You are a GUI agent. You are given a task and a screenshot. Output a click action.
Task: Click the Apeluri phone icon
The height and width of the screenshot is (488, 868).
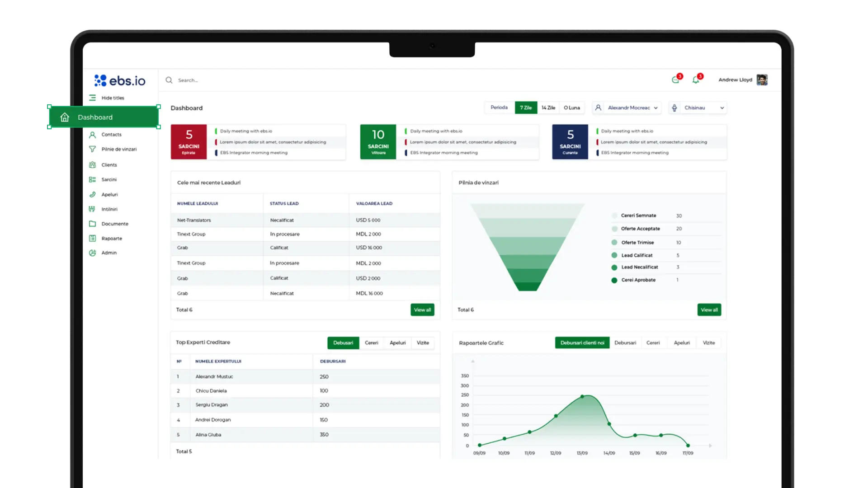(92, 195)
